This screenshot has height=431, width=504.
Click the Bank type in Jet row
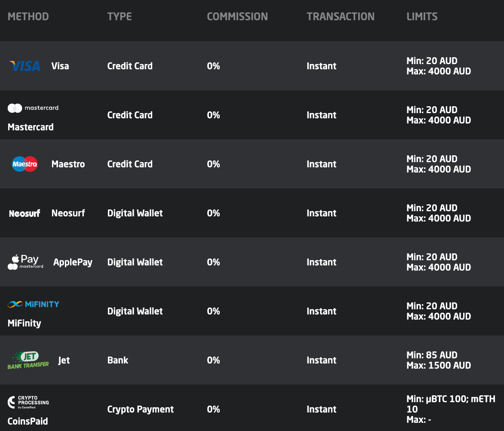(118, 360)
